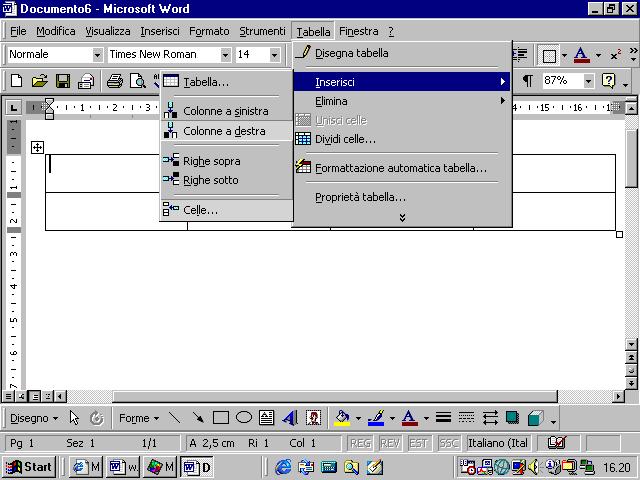Open Shadow settings

tap(512, 418)
